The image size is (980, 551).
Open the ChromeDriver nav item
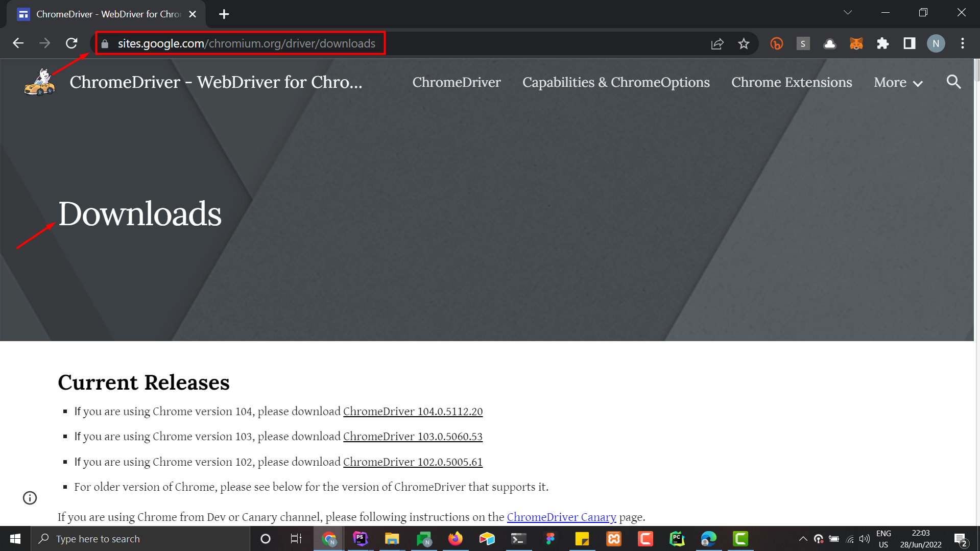point(457,82)
